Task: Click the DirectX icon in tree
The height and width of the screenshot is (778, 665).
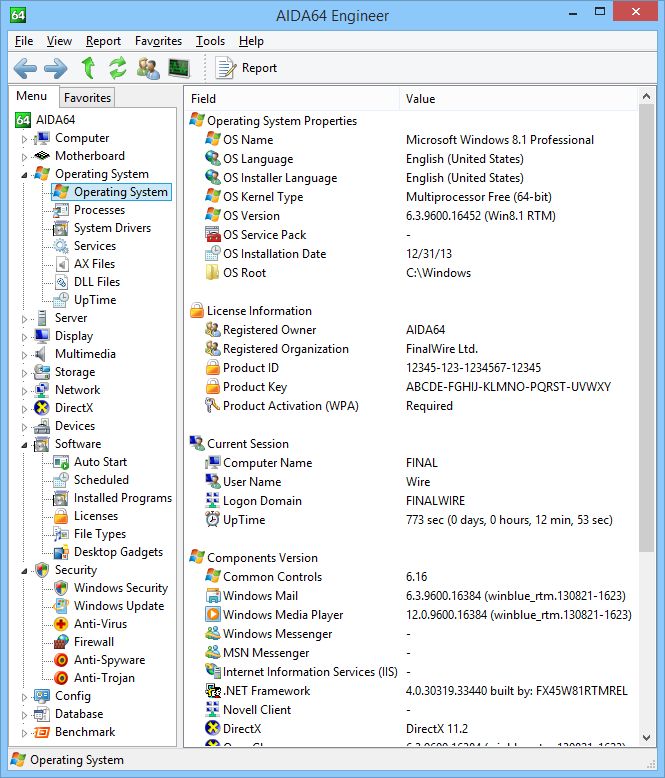Action: (x=42, y=408)
